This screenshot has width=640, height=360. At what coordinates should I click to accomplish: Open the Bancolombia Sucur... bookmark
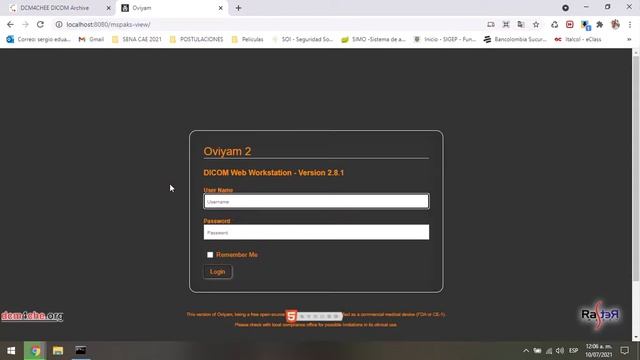pyautogui.click(x=515, y=39)
